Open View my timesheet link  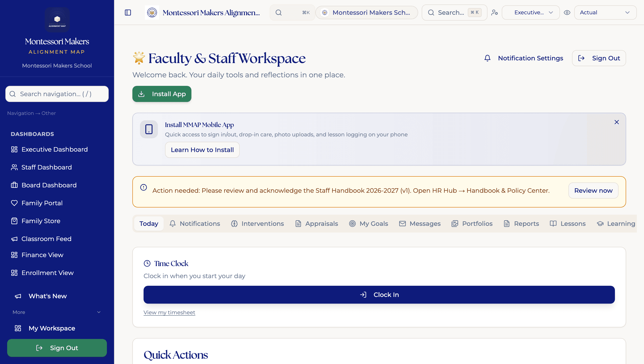[x=169, y=313]
